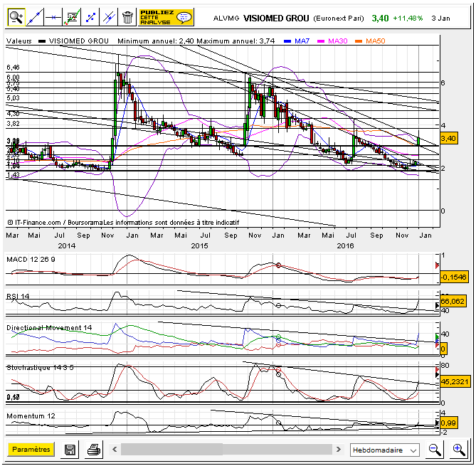Click the zoom out magnifier icon

coord(435,450)
